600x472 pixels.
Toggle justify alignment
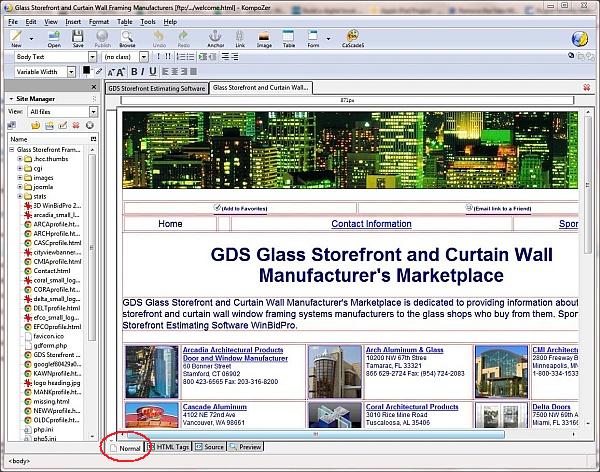[193, 72]
